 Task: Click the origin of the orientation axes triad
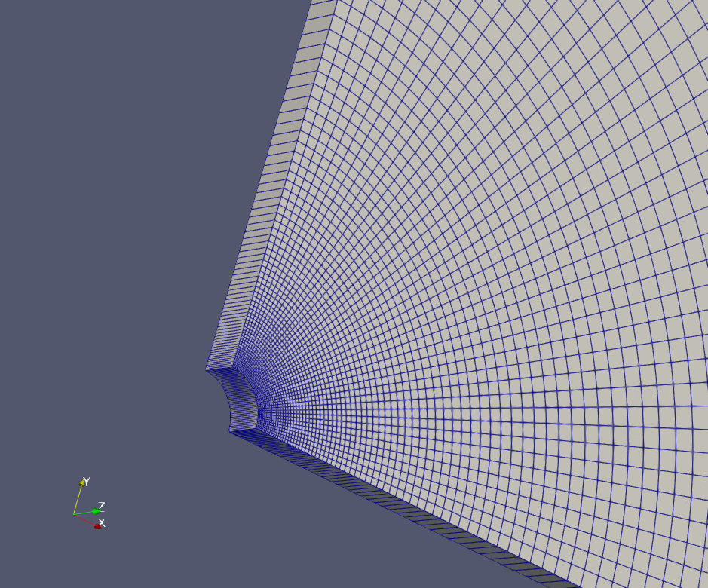tap(74, 514)
